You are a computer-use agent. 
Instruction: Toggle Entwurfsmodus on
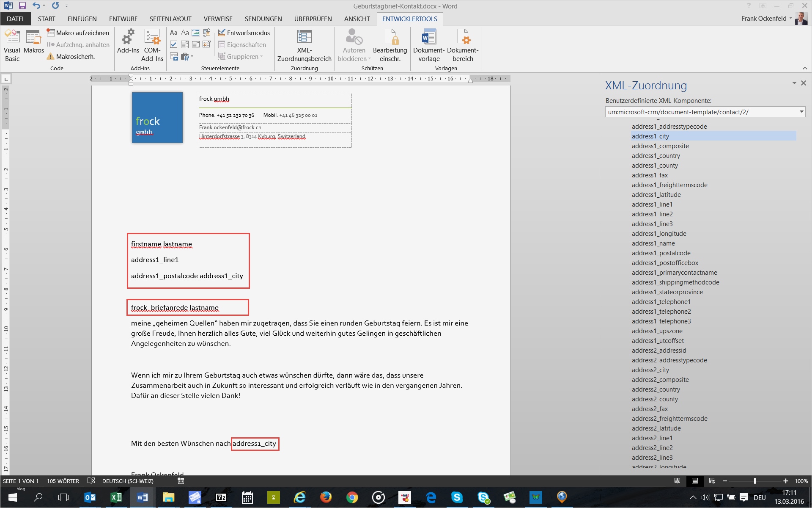coord(244,32)
